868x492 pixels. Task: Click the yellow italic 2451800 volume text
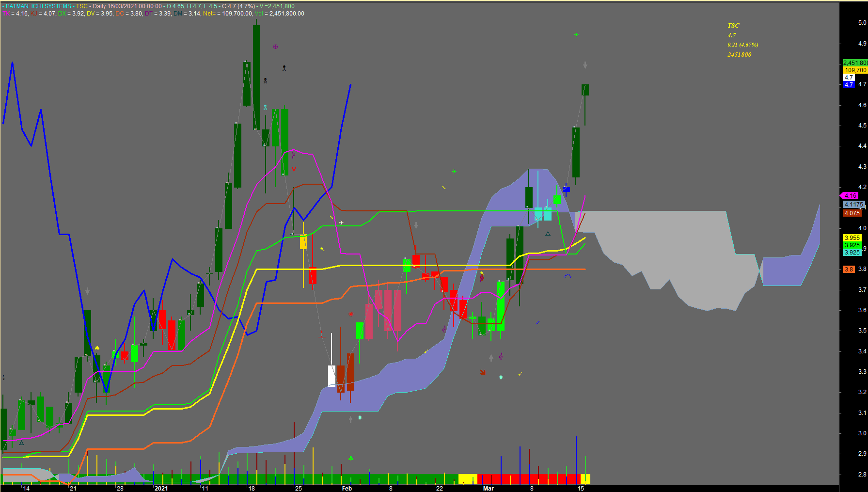tap(739, 55)
